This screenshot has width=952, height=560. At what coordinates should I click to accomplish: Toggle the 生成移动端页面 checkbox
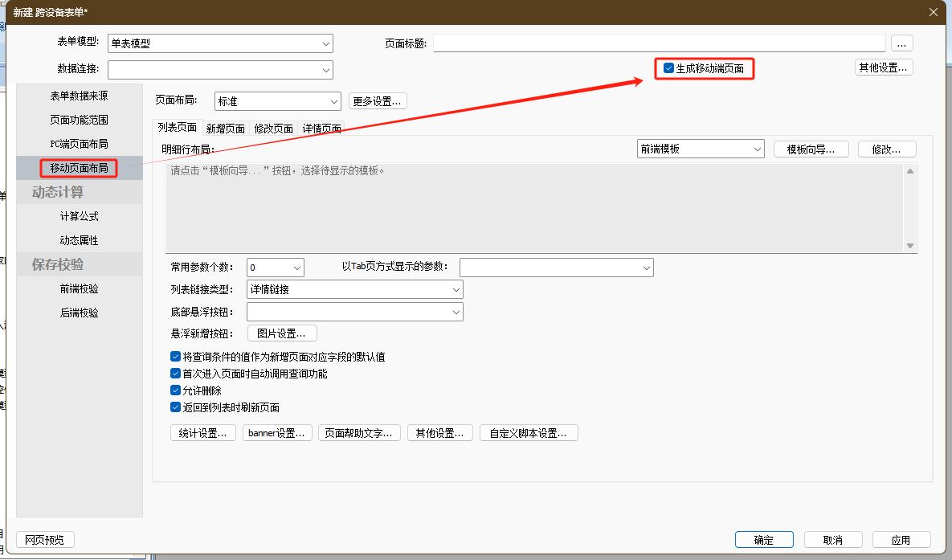(668, 69)
